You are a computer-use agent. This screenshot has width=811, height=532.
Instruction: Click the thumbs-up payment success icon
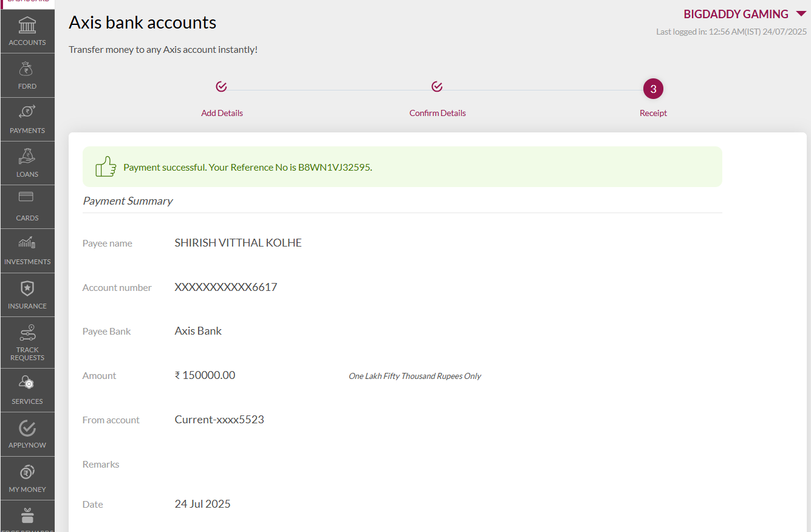(106, 166)
